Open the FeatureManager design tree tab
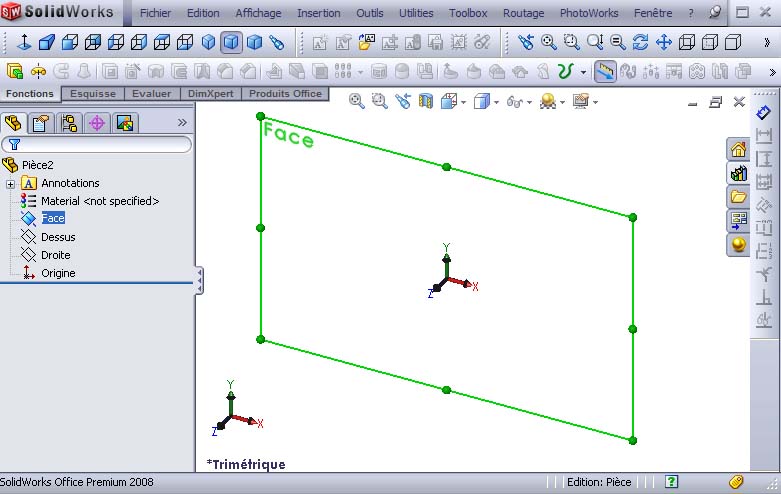Viewport: 781px width, 494px height. [14, 123]
